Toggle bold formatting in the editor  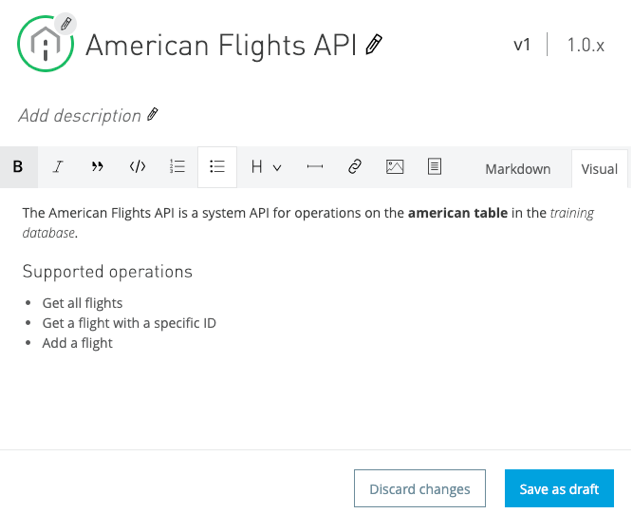pyautogui.click(x=19, y=167)
